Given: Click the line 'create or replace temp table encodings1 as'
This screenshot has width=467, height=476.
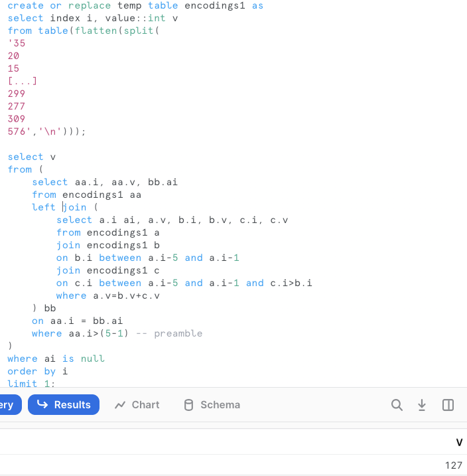Looking at the screenshot, I should click(x=135, y=6).
